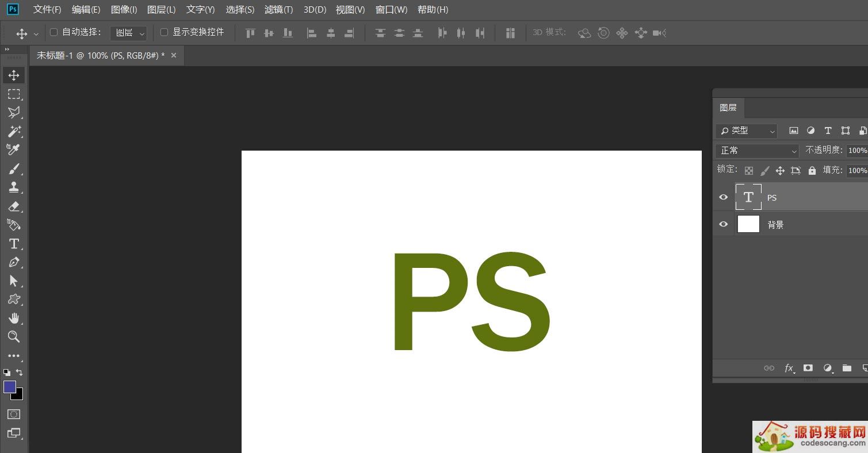Toggle adjustment layer filter
The width and height of the screenshot is (868, 453).
point(810,130)
